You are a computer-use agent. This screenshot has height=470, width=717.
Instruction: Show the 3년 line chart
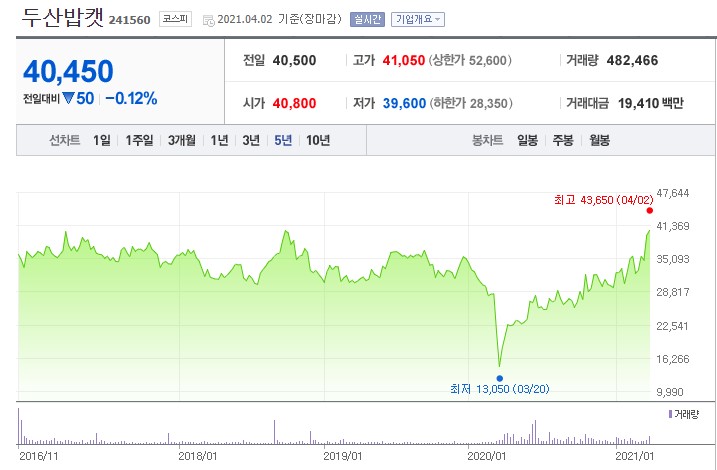click(x=251, y=140)
